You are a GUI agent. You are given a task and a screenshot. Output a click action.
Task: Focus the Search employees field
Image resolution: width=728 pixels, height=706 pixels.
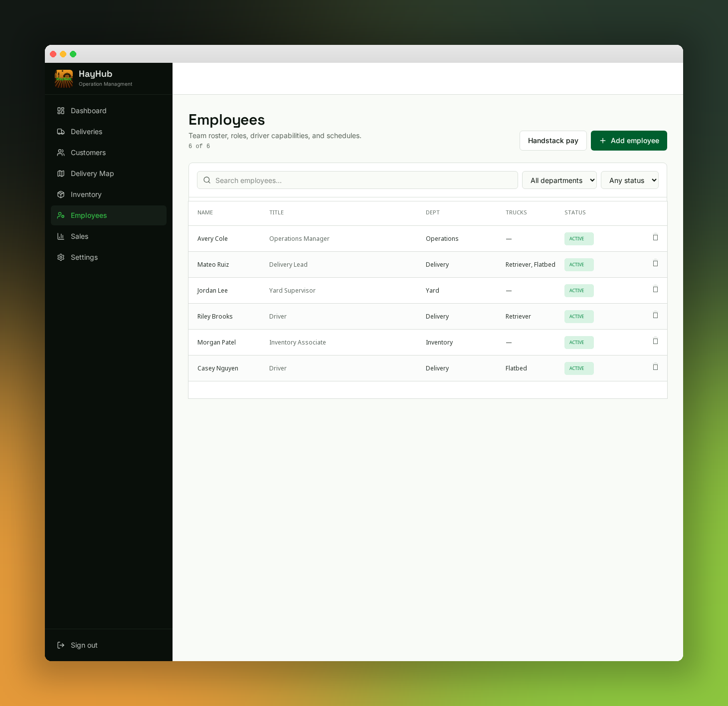click(358, 180)
